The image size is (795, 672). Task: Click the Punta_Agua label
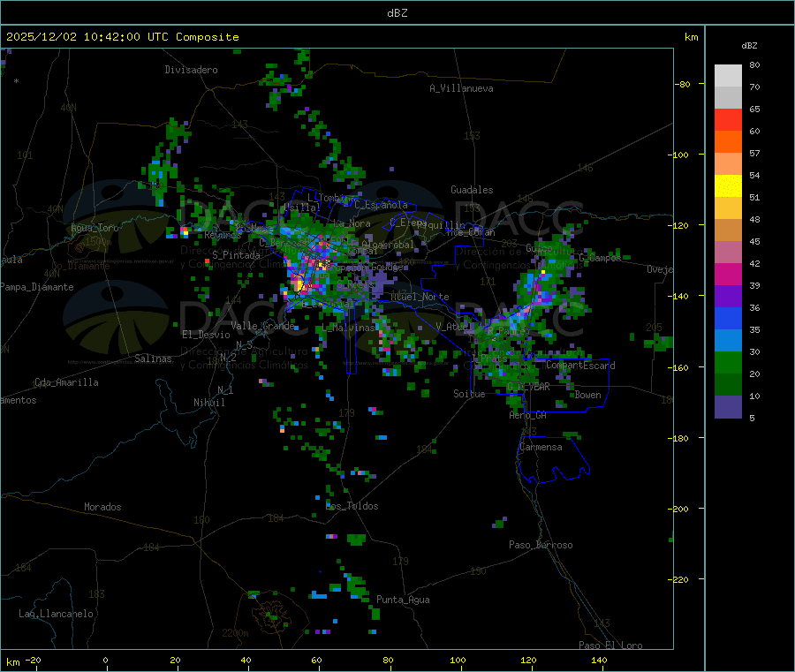pos(403,600)
